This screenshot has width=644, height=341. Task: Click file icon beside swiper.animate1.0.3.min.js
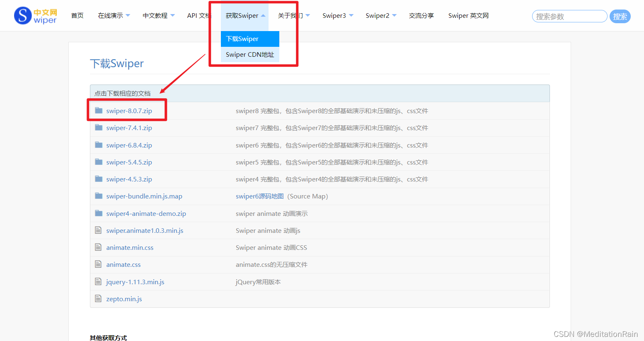(98, 230)
